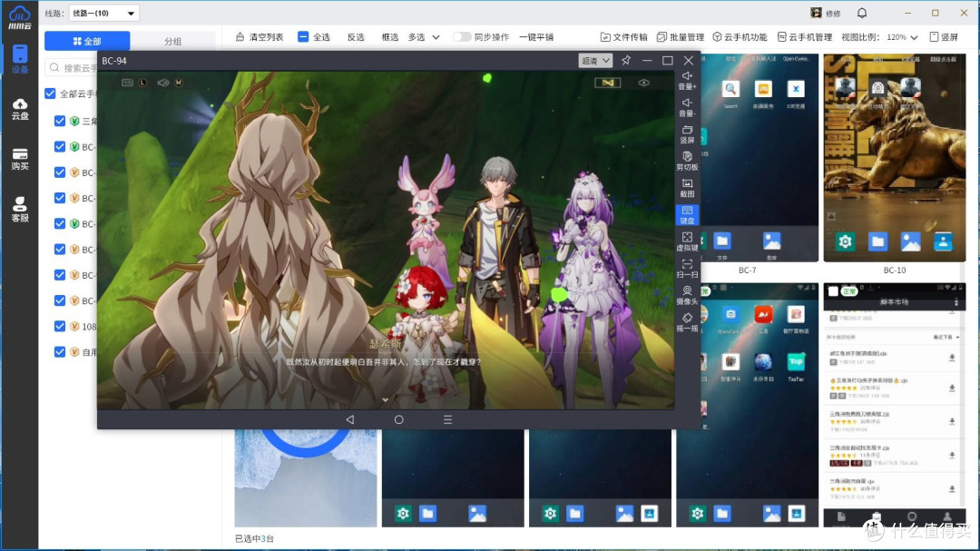Open the 购买 purchase section
Viewport: 980px width, 551px height.
tap(19, 159)
